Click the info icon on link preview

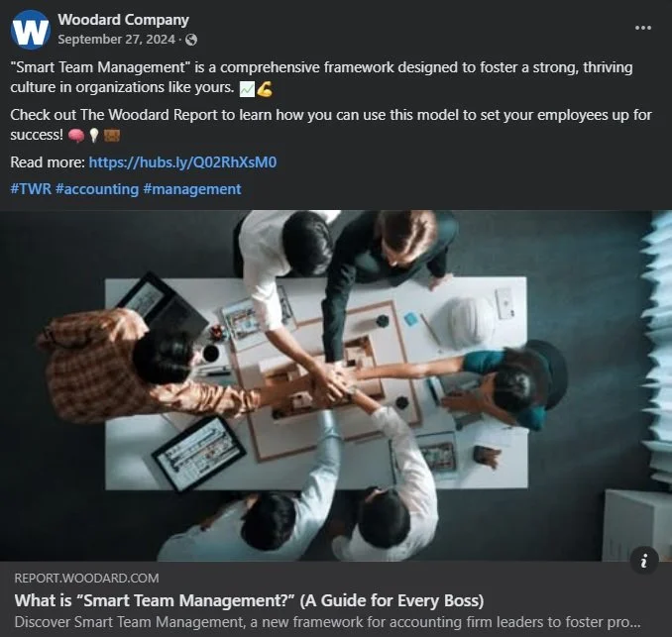[x=643, y=560]
